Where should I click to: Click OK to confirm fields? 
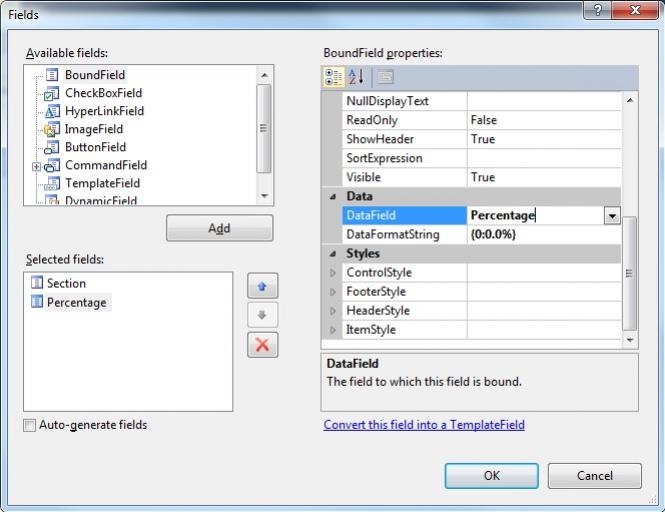click(x=492, y=476)
